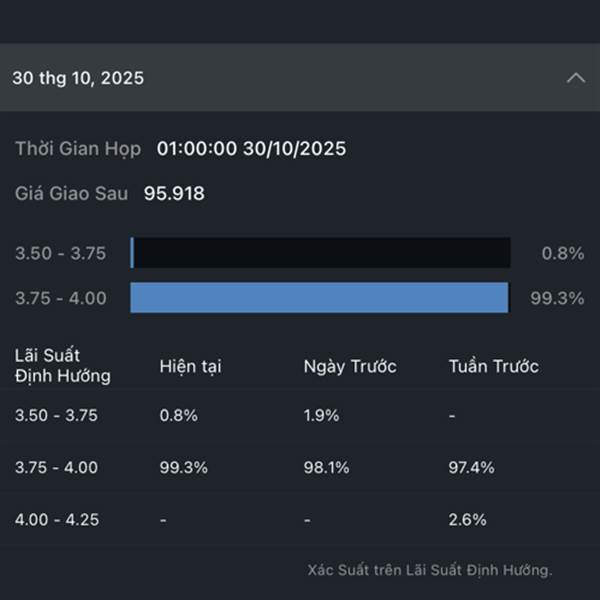Screen dimensions: 600x600
Task: Click the futures price value 95.918
Action: 174,194
